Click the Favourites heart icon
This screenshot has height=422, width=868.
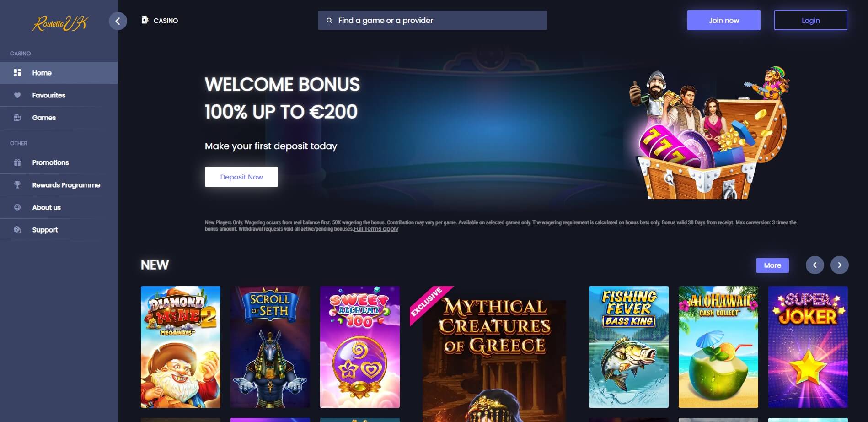[x=17, y=95]
